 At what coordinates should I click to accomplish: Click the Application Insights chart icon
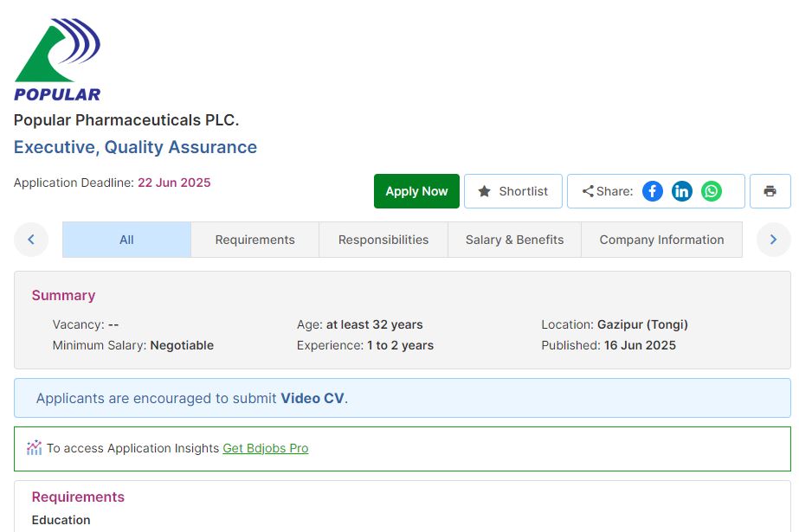(x=35, y=448)
